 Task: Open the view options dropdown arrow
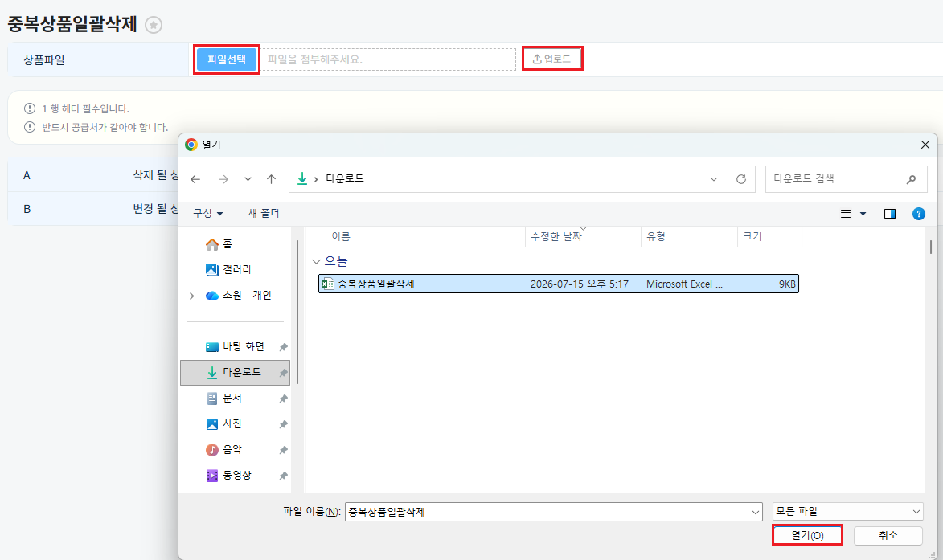point(863,214)
